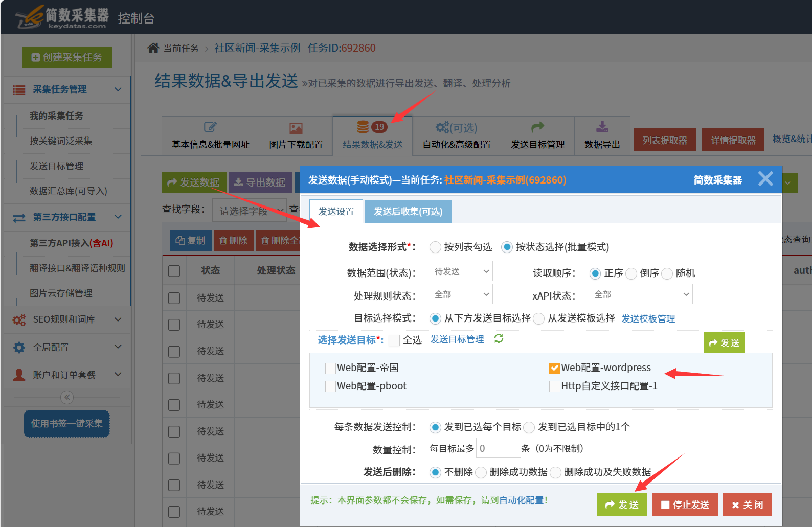Expand the 处理规则状态 dropdown

coord(461,294)
